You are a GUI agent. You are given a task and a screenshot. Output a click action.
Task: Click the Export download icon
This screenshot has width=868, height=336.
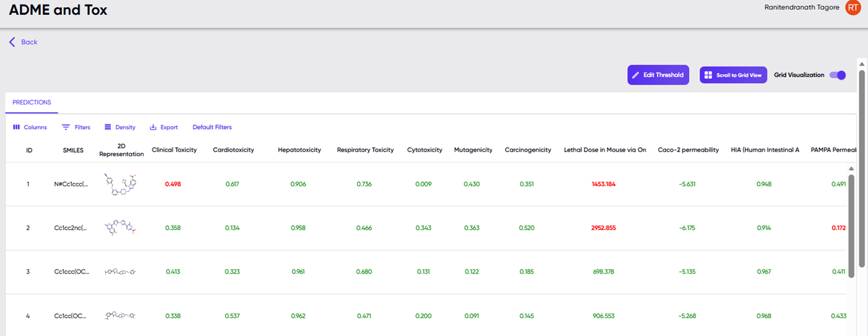pyautogui.click(x=153, y=127)
